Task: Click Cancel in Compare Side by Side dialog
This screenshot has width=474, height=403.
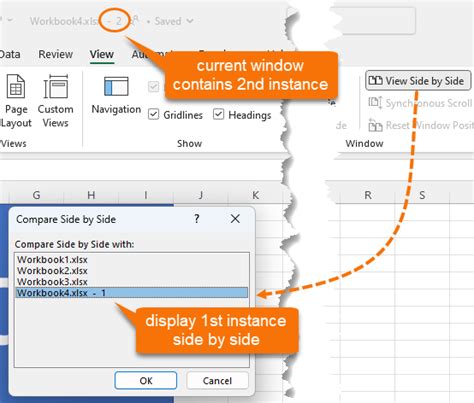Action: point(217,380)
